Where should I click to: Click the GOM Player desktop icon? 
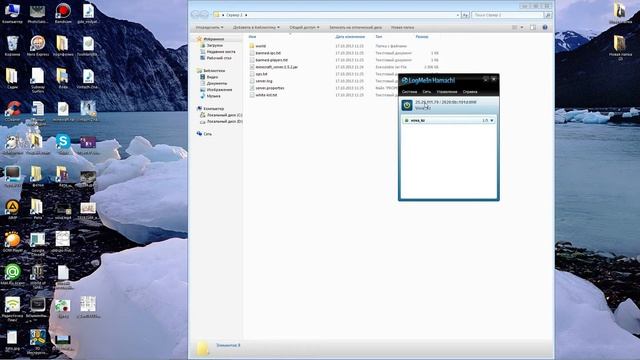click(12, 241)
